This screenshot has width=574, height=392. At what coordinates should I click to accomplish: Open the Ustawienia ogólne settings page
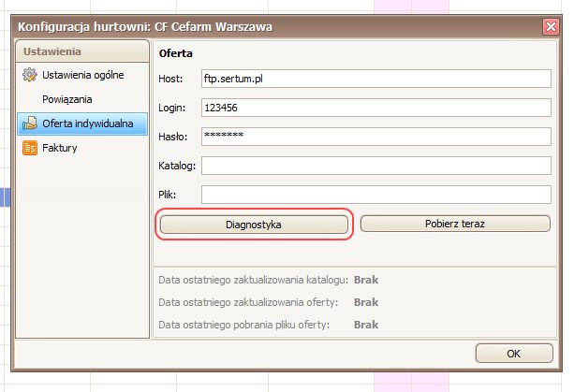coord(81,75)
